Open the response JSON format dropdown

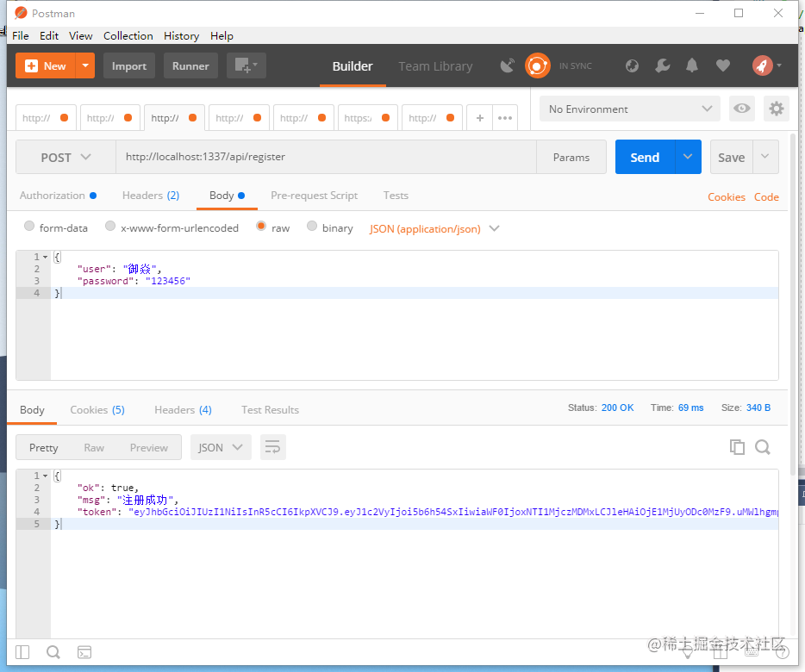click(221, 447)
